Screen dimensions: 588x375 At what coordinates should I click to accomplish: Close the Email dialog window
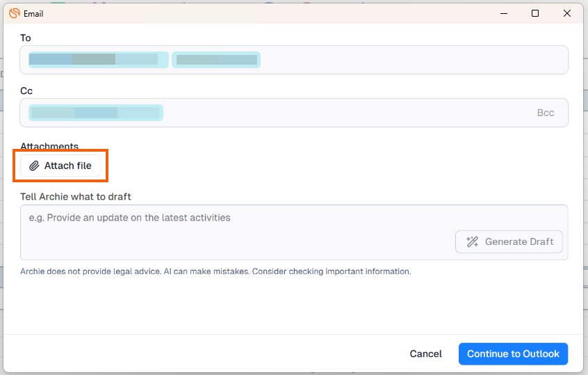tap(567, 13)
